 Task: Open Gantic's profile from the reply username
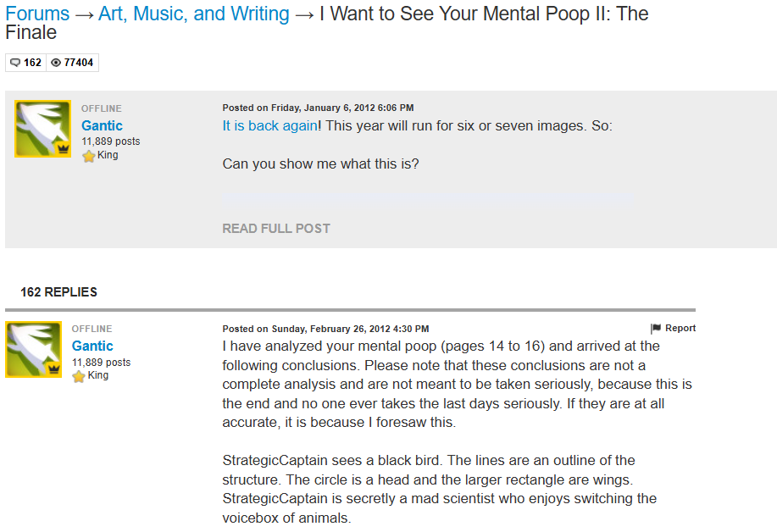pos(92,346)
